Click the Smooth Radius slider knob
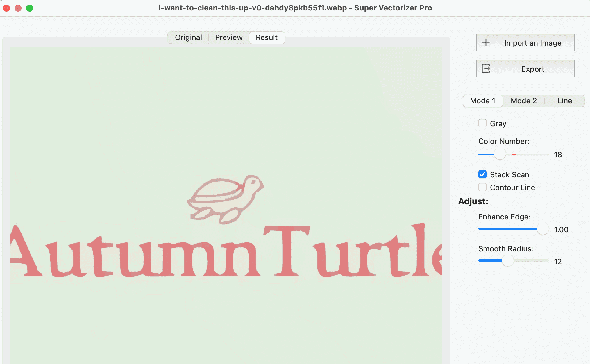This screenshot has width=590, height=364. 508,260
